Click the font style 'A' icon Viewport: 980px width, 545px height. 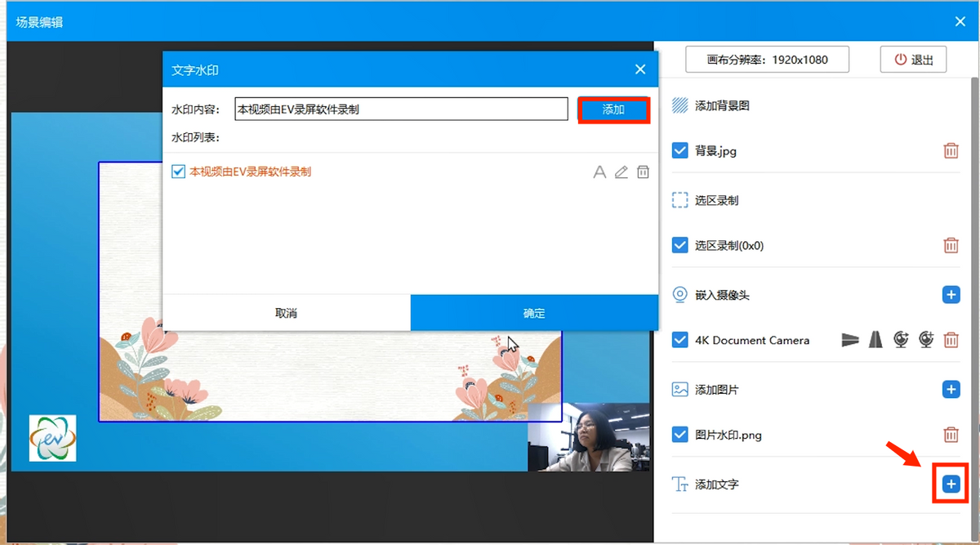pos(599,172)
